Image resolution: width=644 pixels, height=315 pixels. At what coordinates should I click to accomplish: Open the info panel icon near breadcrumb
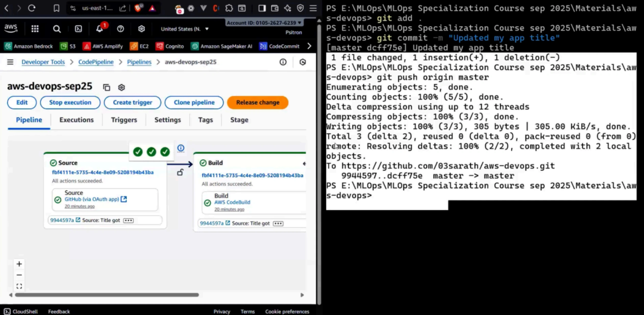point(283,62)
